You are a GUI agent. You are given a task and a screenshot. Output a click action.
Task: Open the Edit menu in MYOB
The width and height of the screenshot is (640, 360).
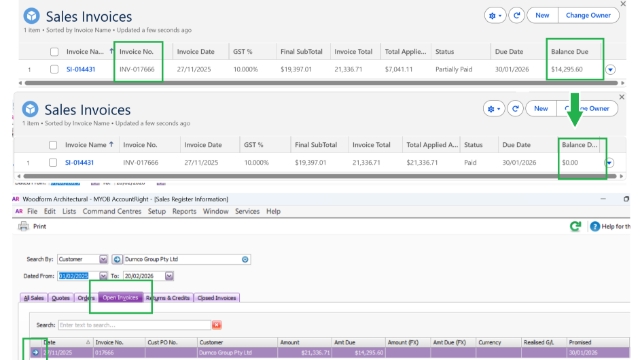point(50,211)
